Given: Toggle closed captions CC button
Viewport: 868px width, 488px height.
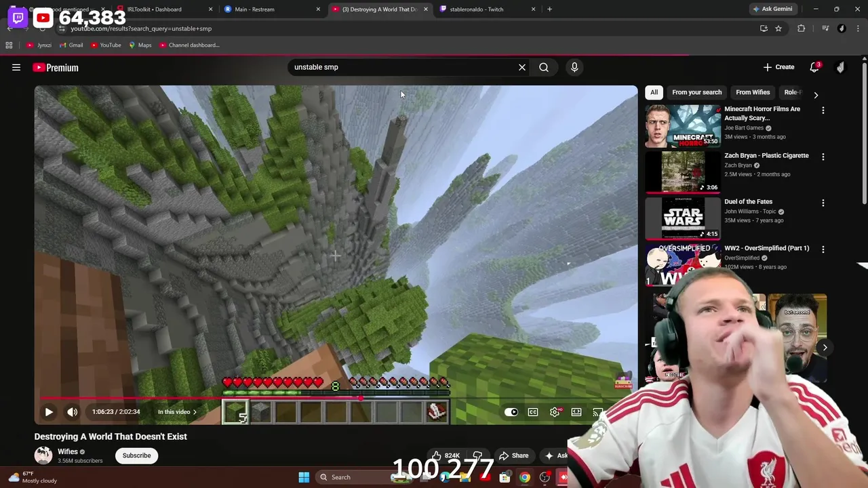Looking at the screenshot, I should coord(533,411).
